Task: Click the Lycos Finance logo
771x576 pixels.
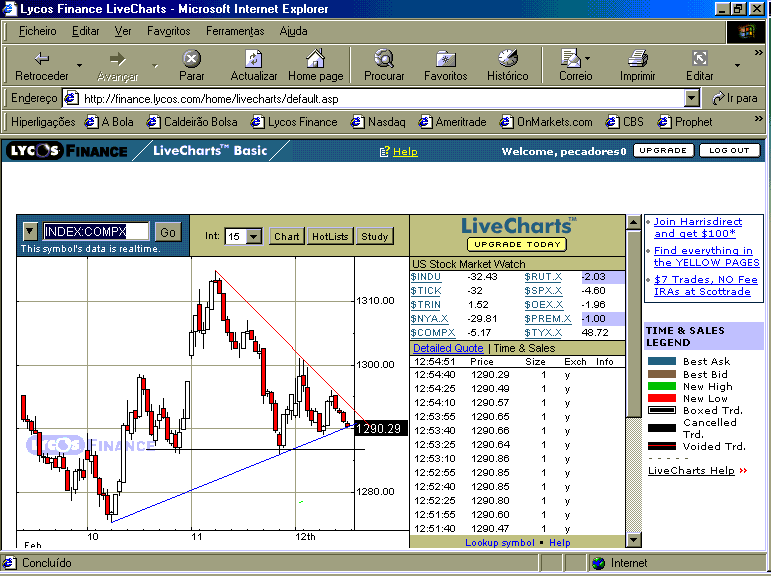Action: [67, 151]
